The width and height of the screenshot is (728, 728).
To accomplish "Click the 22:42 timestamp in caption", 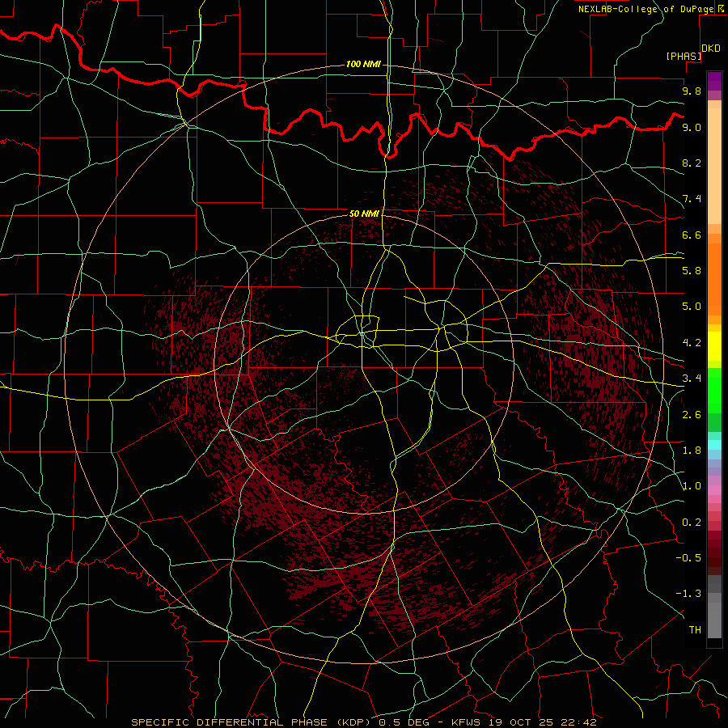I will tap(578, 722).
